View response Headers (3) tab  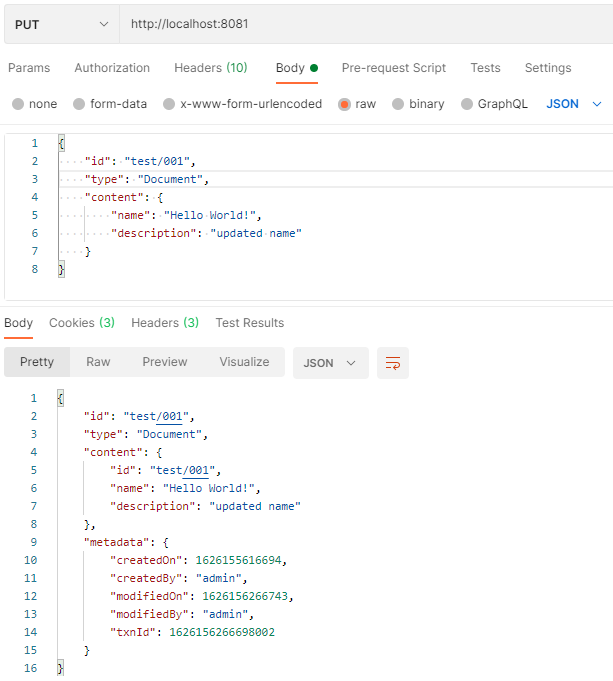tap(165, 323)
